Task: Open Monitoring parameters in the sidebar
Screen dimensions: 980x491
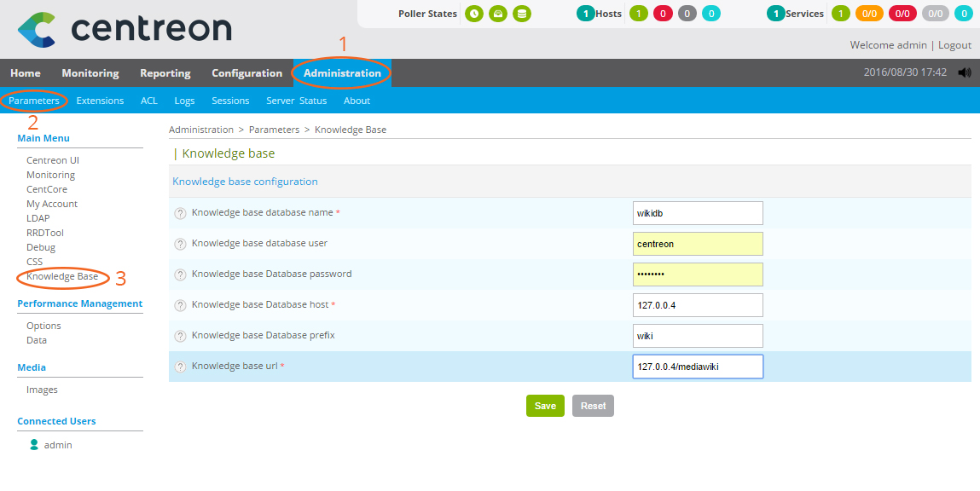Action: click(x=50, y=175)
